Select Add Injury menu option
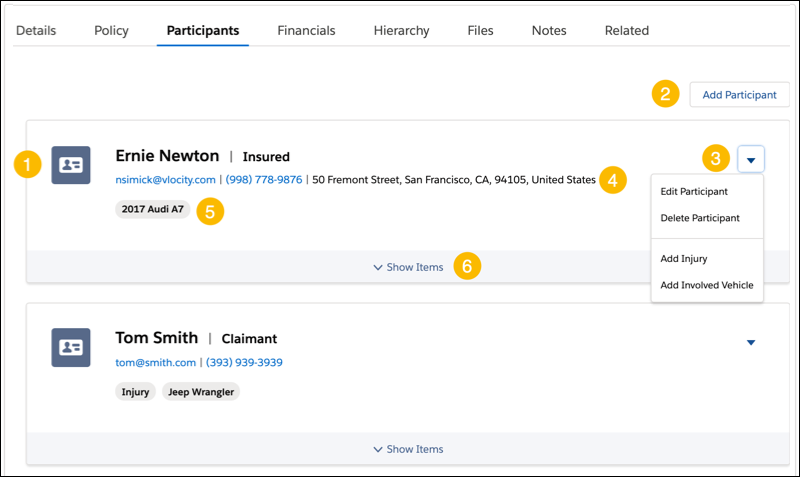Screen dimensions: 800x477 click(x=684, y=259)
